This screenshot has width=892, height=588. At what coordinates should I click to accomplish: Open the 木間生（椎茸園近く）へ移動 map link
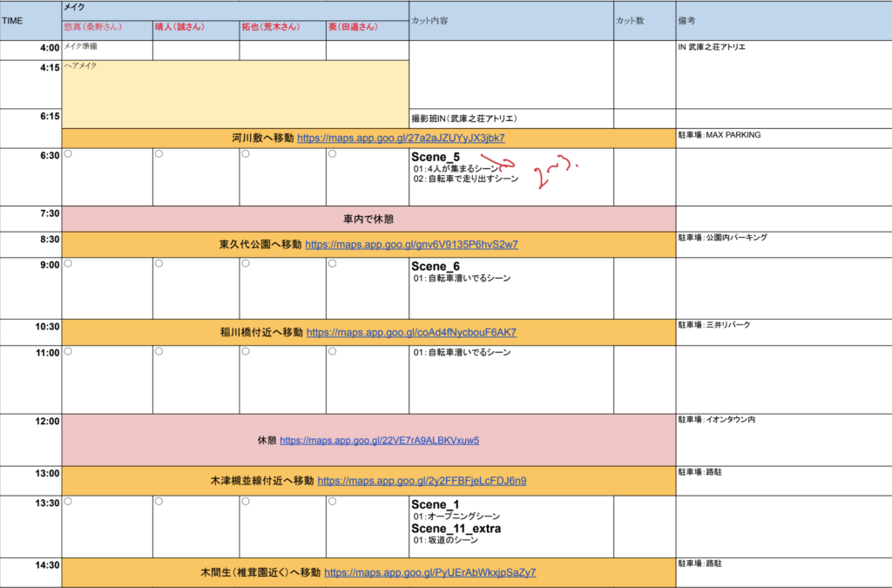[429, 572]
